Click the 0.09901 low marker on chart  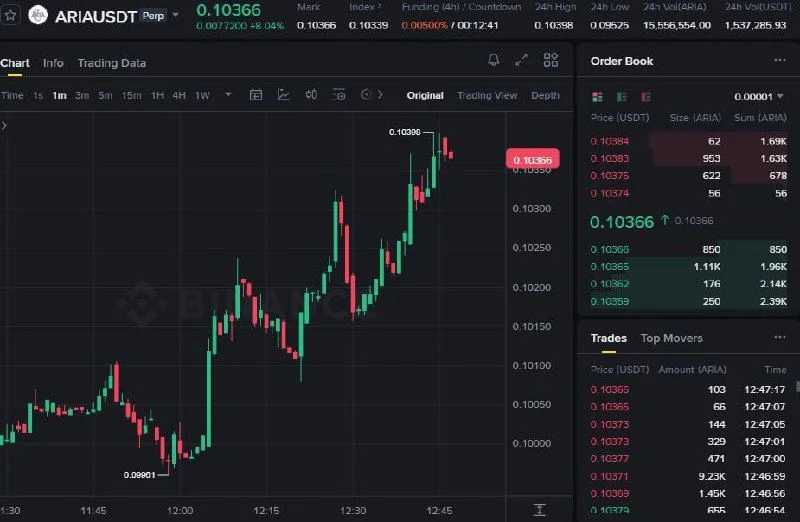(x=139, y=475)
